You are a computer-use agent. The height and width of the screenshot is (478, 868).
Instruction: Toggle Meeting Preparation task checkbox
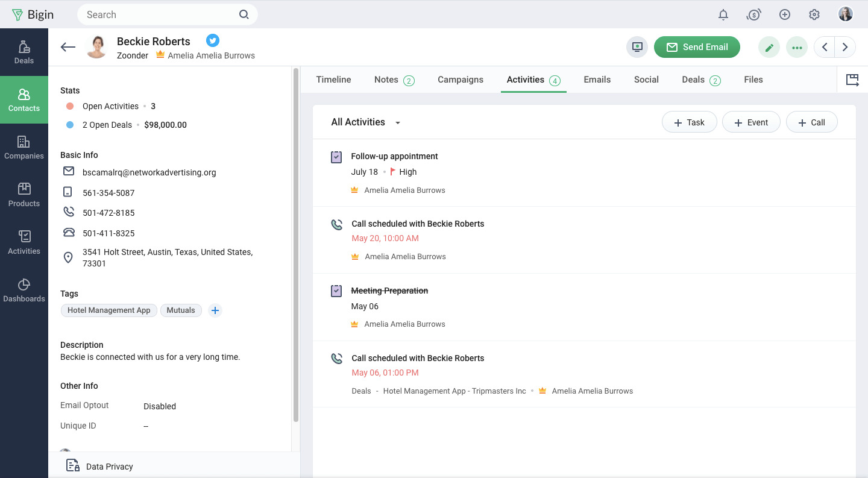pyautogui.click(x=336, y=291)
